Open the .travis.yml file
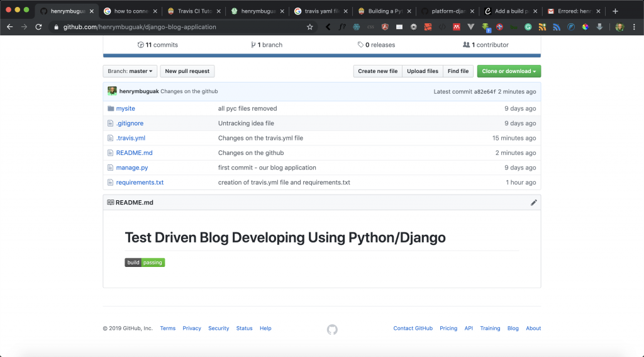Viewport: 644px width, 357px height. point(131,138)
